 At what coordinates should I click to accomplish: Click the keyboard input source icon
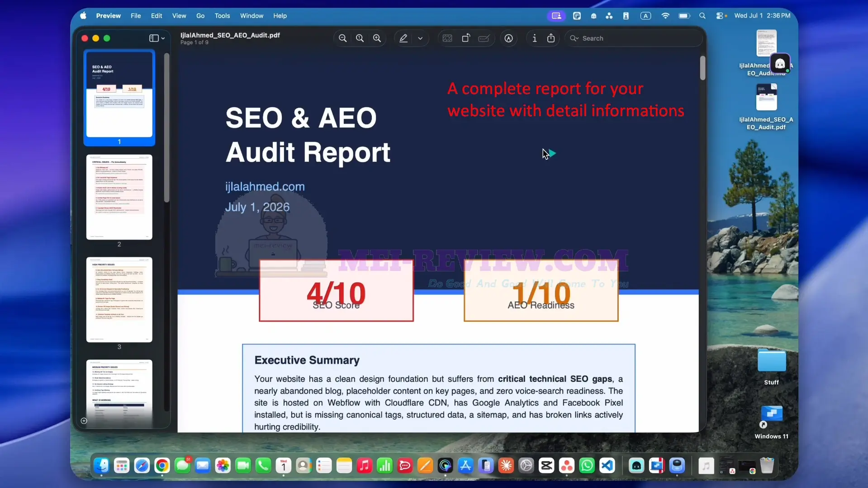(645, 16)
